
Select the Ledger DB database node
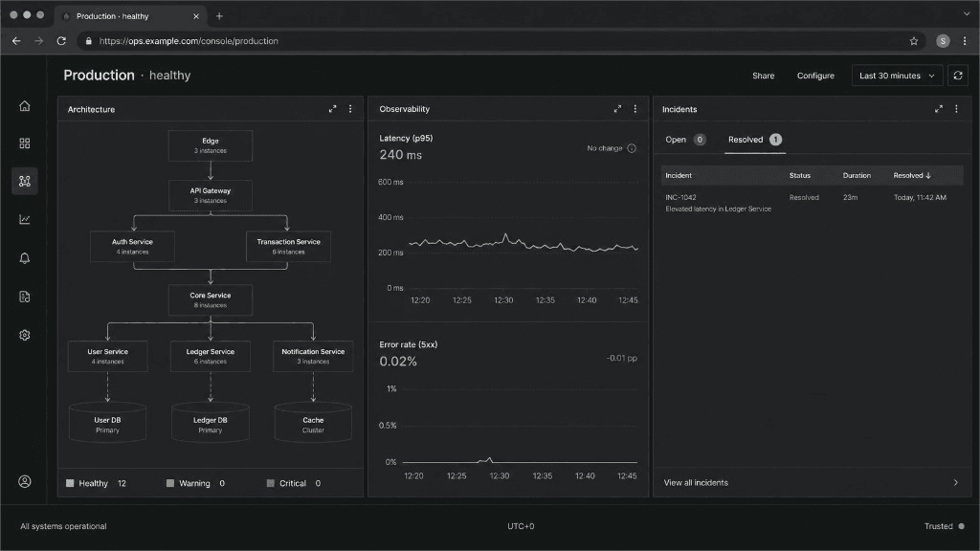coord(211,423)
